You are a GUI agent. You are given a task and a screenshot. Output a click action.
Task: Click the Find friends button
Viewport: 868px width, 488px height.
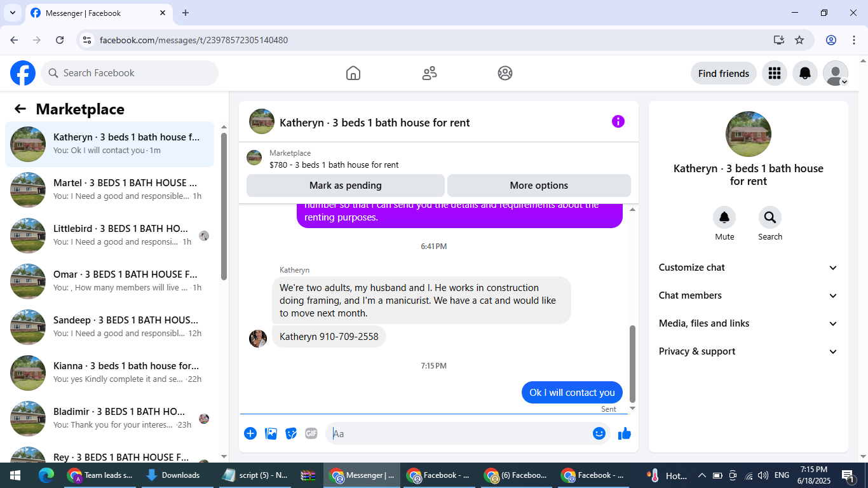pos(724,73)
